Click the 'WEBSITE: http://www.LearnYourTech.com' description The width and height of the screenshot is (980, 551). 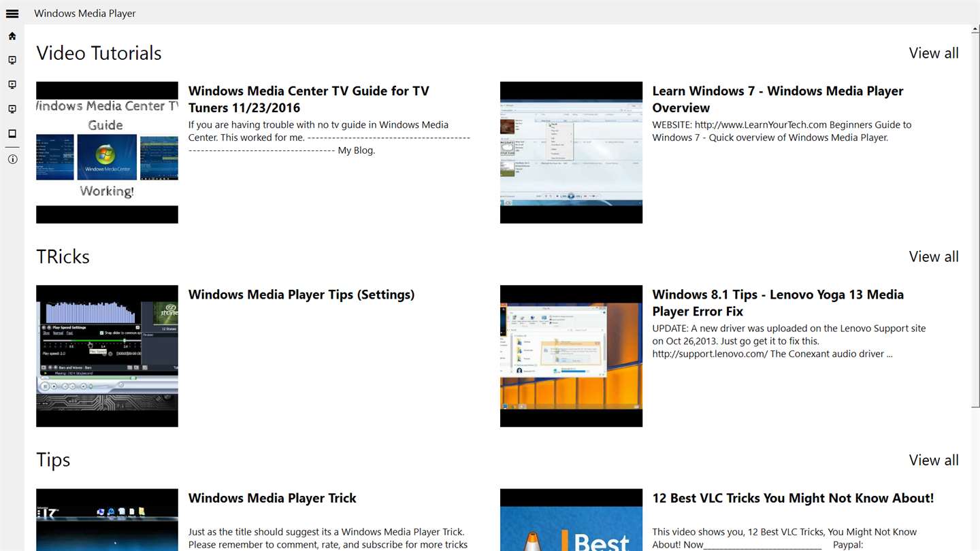click(x=782, y=131)
